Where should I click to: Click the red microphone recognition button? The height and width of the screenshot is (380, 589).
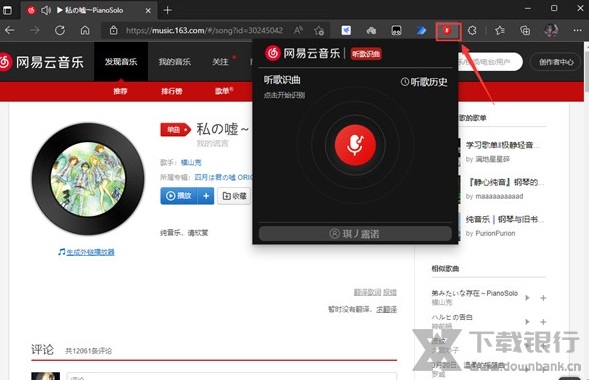pyautogui.click(x=355, y=145)
